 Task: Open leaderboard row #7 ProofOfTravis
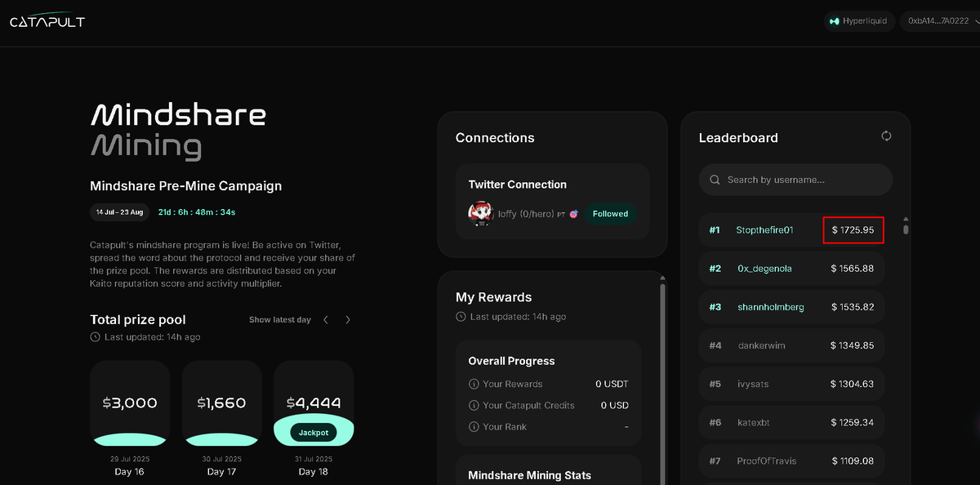click(x=791, y=461)
